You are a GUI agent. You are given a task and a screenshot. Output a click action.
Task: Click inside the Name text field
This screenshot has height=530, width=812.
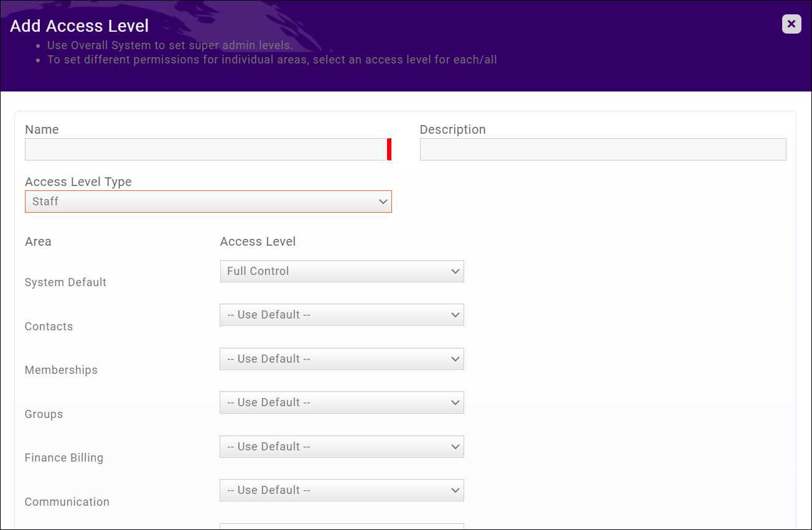pyautogui.click(x=205, y=149)
